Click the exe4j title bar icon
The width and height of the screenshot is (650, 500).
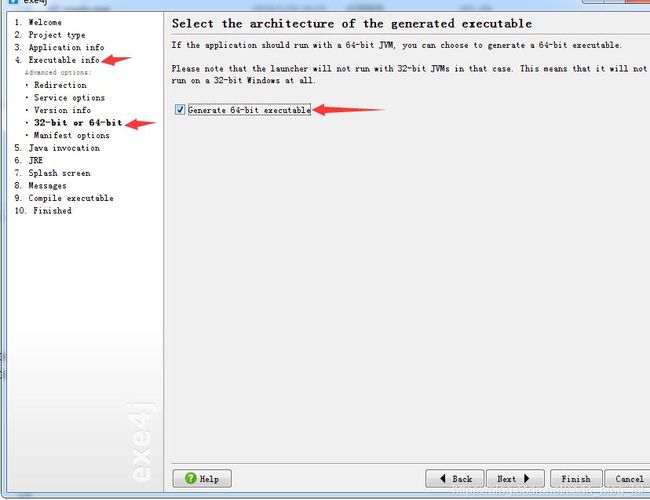(x=13, y=2)
